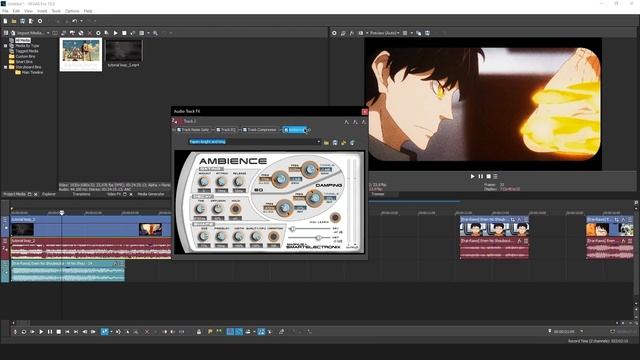640x360 pixels.
Task: Start media preview in Project Media toolbar
Action: coord(116,33)
